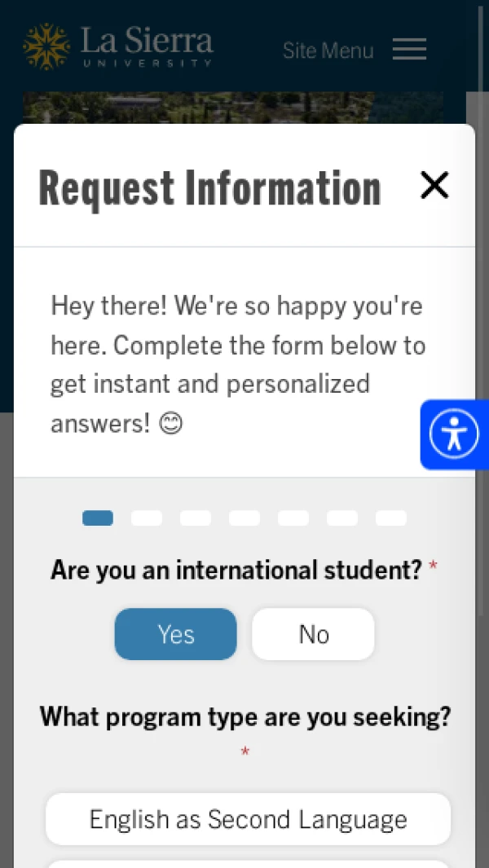Open the accessibility widget icon
The height and width of the screenshot is (868, 489).
[454, 434]
